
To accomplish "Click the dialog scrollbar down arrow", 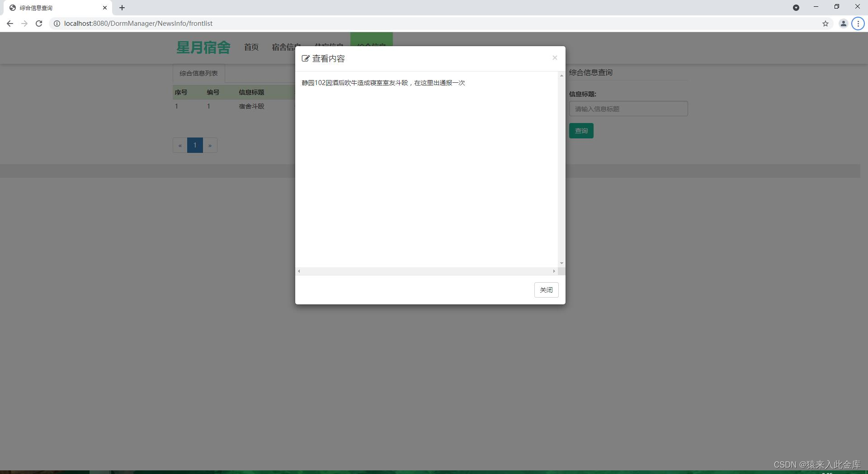I will tap(561, 263).
